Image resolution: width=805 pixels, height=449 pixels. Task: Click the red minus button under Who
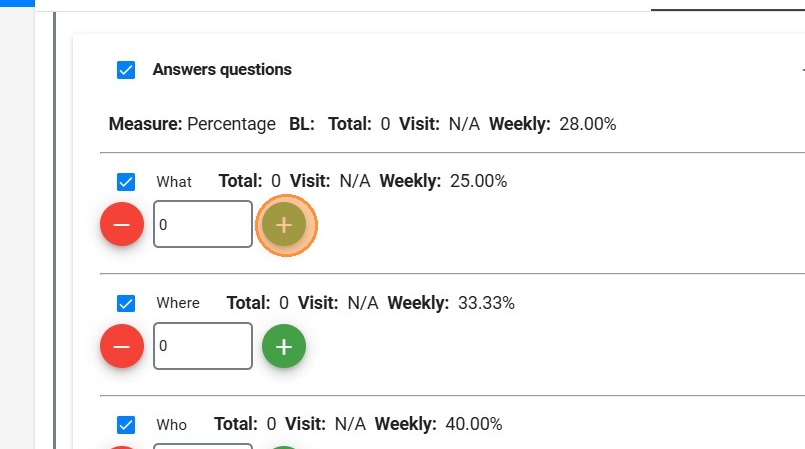click(x=122, y=446)
